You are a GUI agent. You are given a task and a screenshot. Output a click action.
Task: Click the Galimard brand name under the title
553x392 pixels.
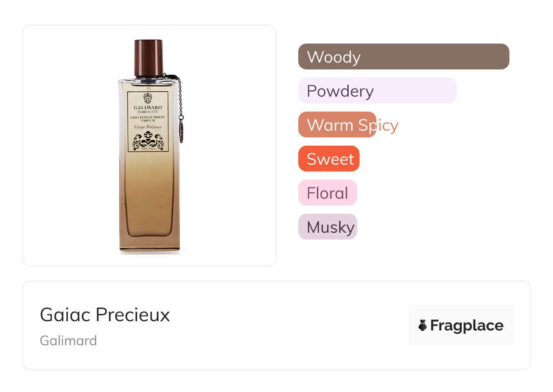point(69,341)
